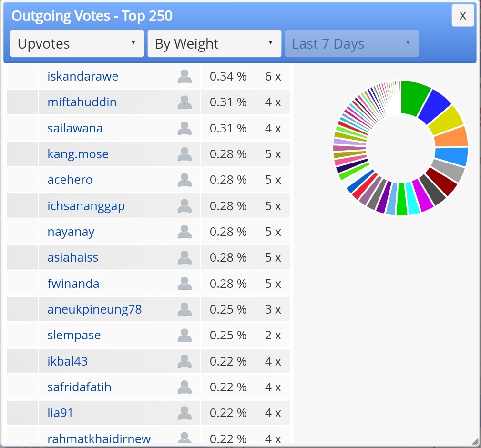
Task: Select the avatar icon in ikbal43's row
Action: click(184, 361)
